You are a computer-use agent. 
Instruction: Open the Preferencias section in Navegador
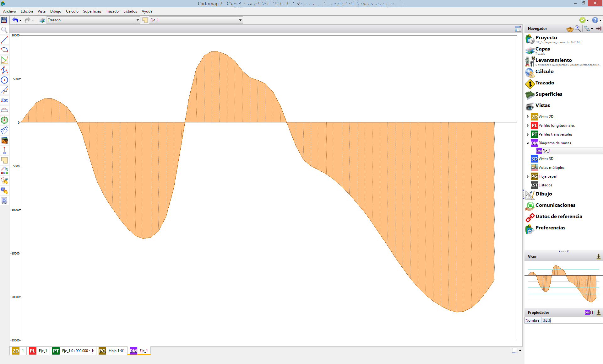550,228
